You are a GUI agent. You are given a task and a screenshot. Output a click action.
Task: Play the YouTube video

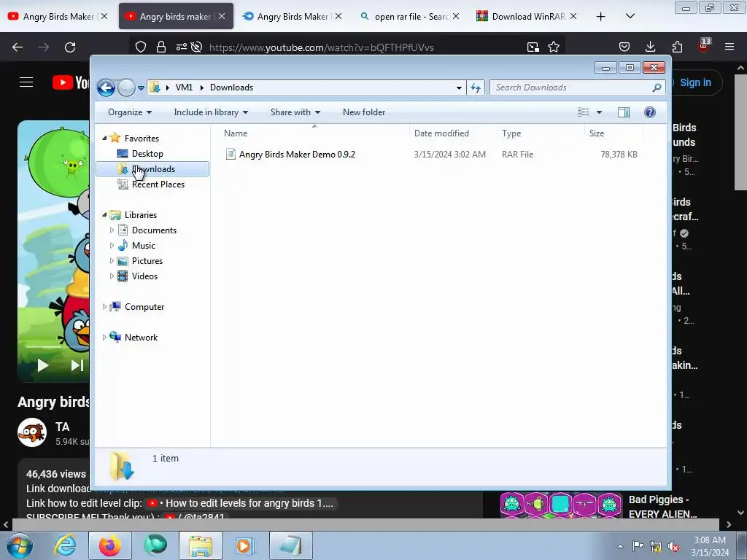[43, 365]
